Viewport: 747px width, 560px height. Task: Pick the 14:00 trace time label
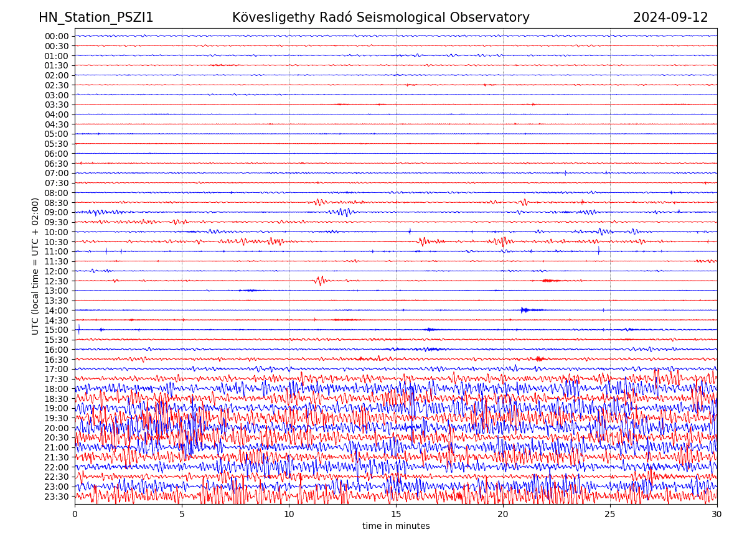(57, 310)
